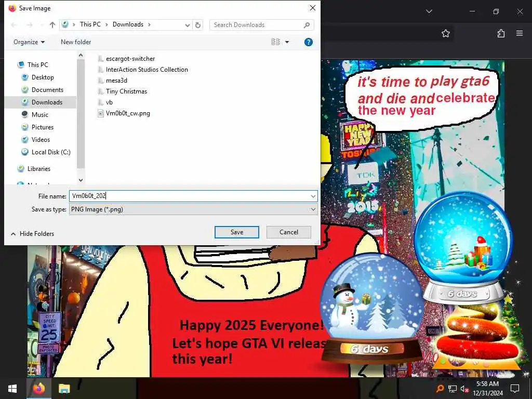Open the Windows Start menu
The height and width of the screenshot is (399, 532).
pyautogui.click(x=12, y=389)
